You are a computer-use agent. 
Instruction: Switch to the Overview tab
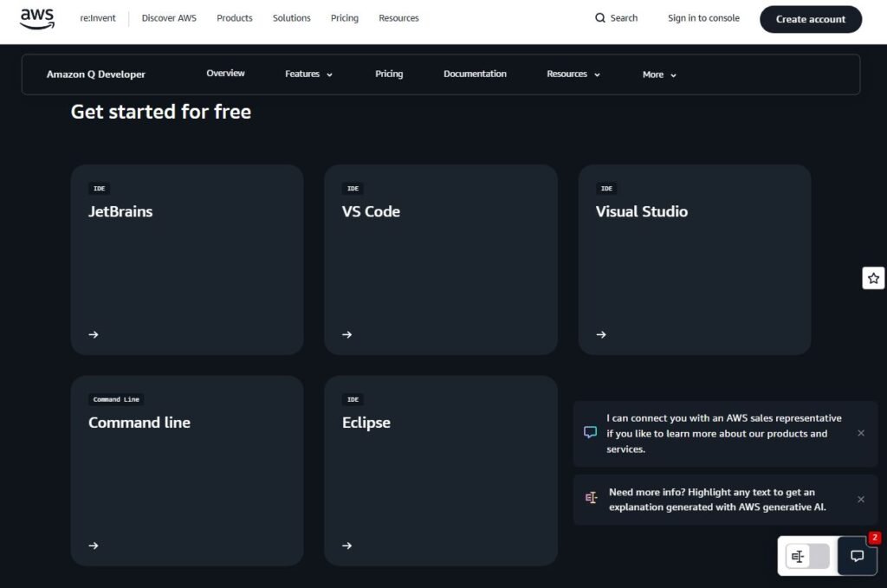coord(225,74)
